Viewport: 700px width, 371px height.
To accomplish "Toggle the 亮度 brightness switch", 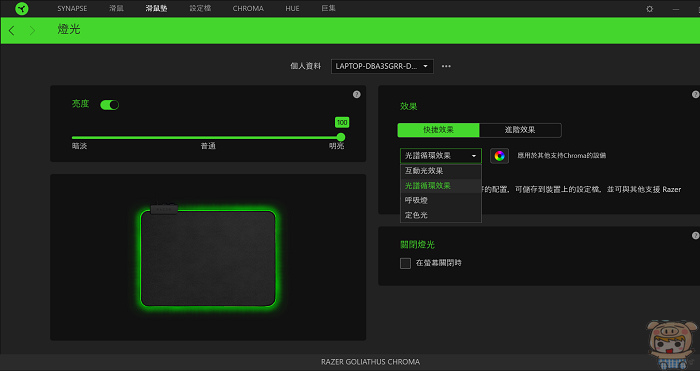I will [109, 105].
